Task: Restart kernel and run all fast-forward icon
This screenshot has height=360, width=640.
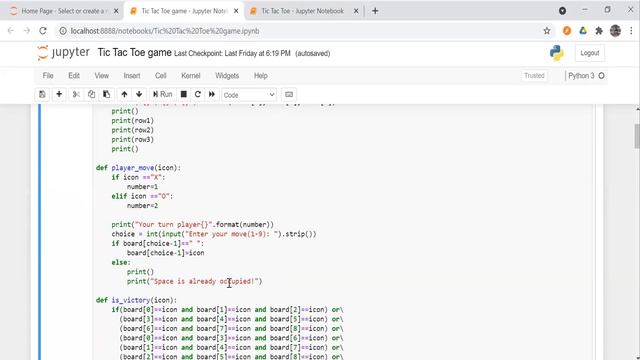Action: [212, 94]
